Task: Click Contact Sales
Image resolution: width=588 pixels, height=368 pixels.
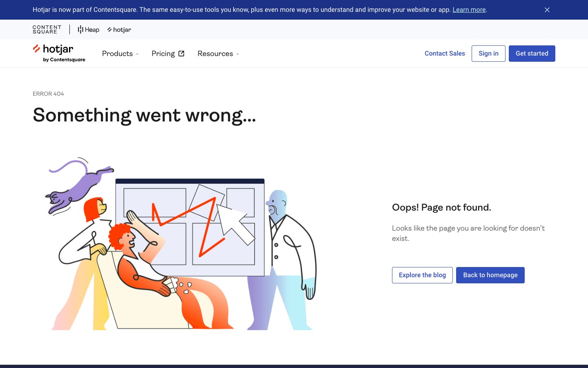Action: click(x=445, y=54)
